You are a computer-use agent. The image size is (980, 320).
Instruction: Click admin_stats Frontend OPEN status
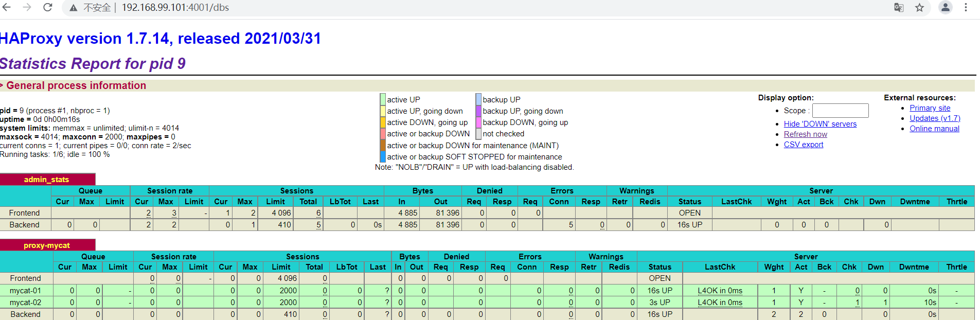tap(689, 213)
